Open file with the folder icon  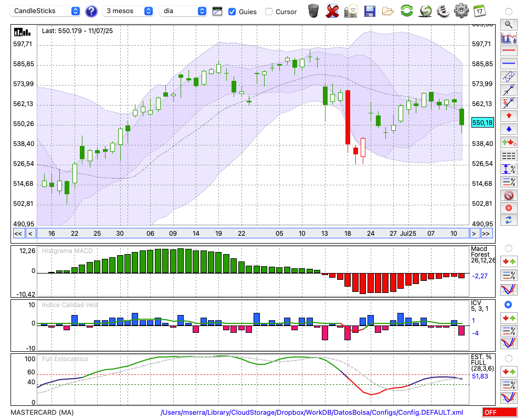click(388, 12)
